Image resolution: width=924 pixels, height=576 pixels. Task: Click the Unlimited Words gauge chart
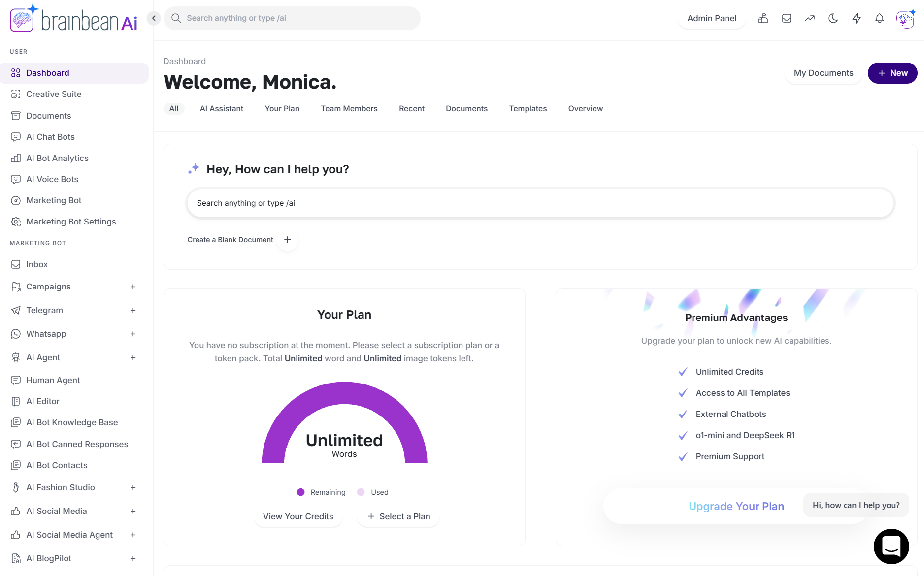click(344, 422)
